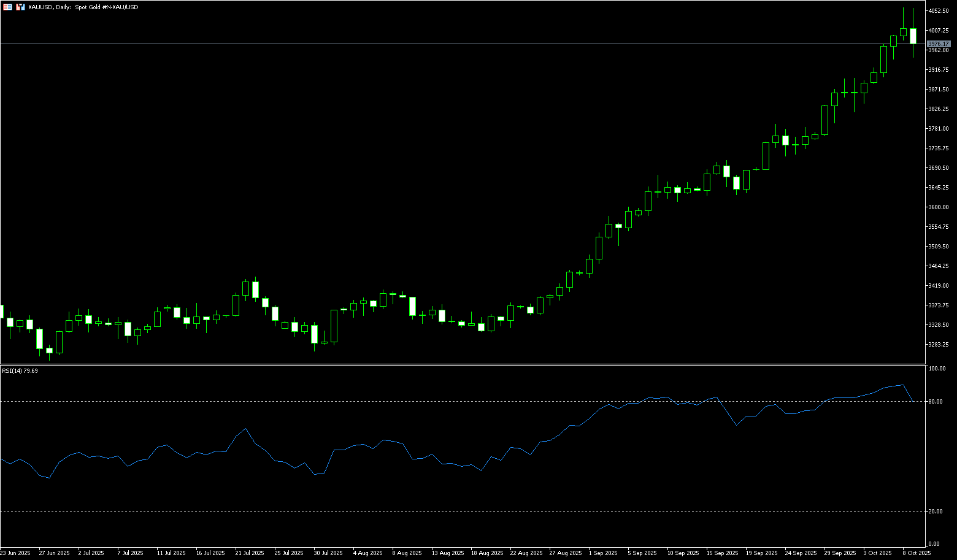The width and height of the screenshot is (957, 560).
Task: Click the 4052.50 price scale label
Action: [x=939, y=11]
